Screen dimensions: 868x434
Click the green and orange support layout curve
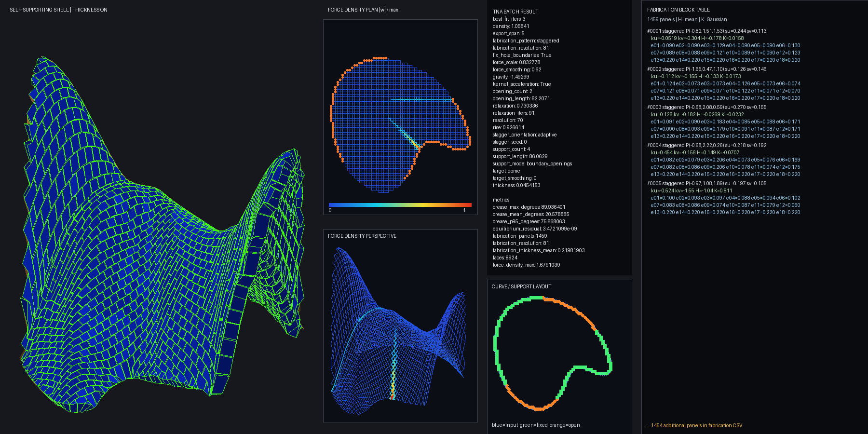tap(553, 353)
